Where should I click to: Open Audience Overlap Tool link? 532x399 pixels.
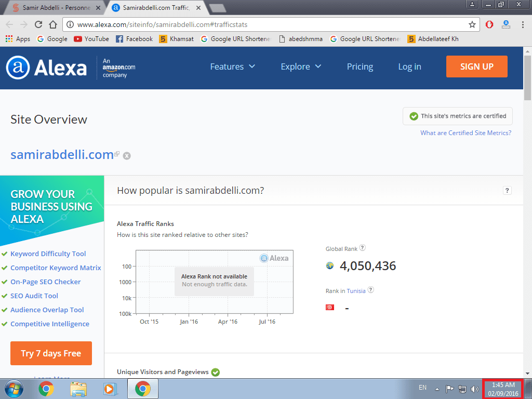click(47, 310)
